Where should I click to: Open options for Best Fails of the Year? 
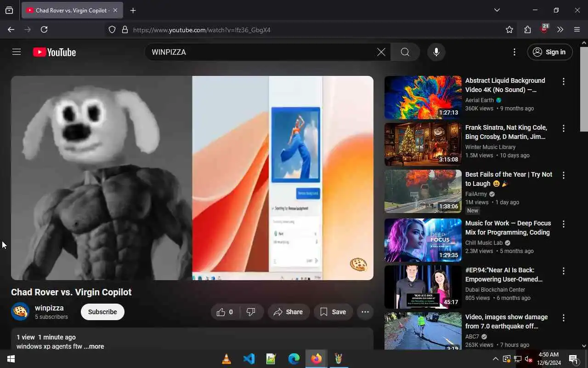point(564,175)
